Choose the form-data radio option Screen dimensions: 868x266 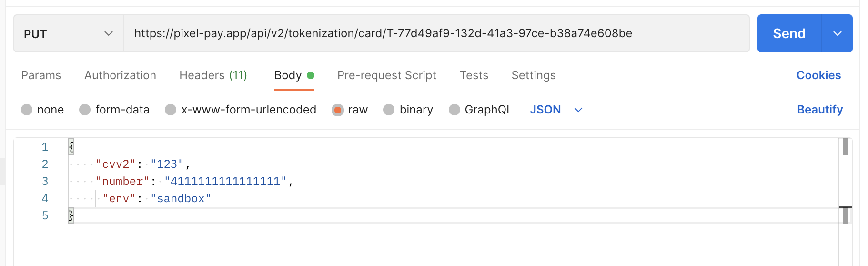click(85, 110)
